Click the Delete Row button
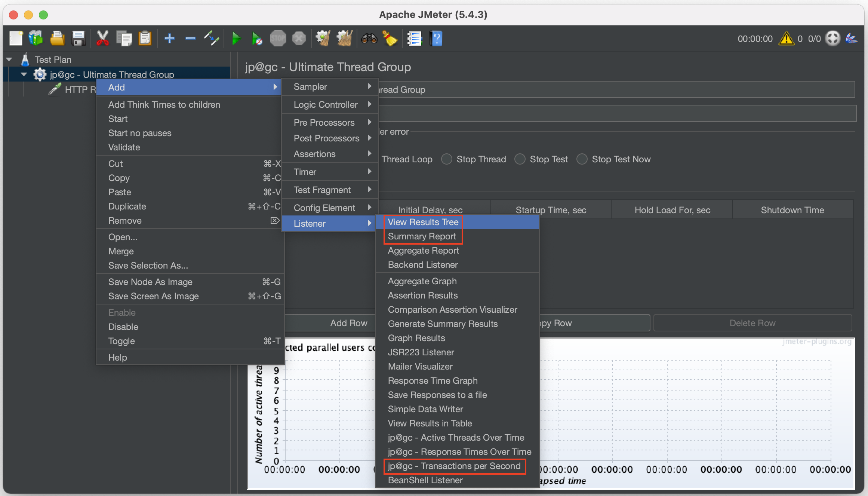 tap(752, 323)
